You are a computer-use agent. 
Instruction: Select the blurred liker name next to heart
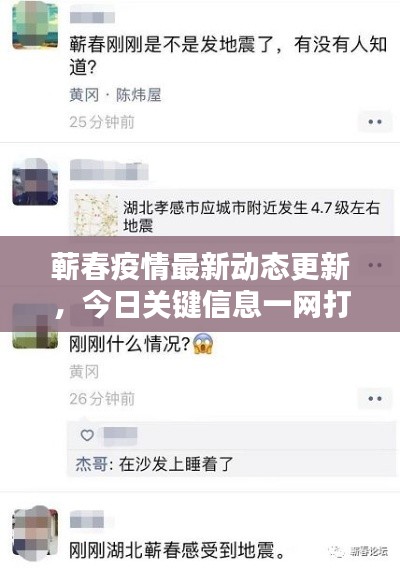[120, 435]
